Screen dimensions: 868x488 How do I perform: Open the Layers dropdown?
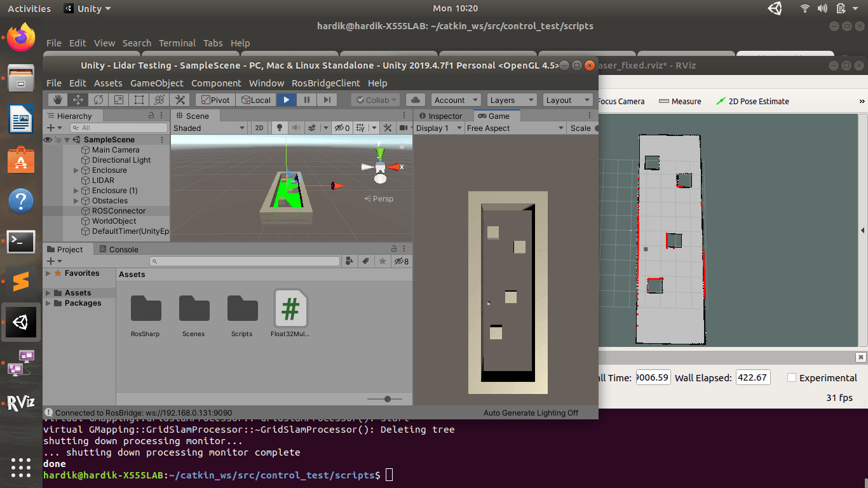point(512,100)
